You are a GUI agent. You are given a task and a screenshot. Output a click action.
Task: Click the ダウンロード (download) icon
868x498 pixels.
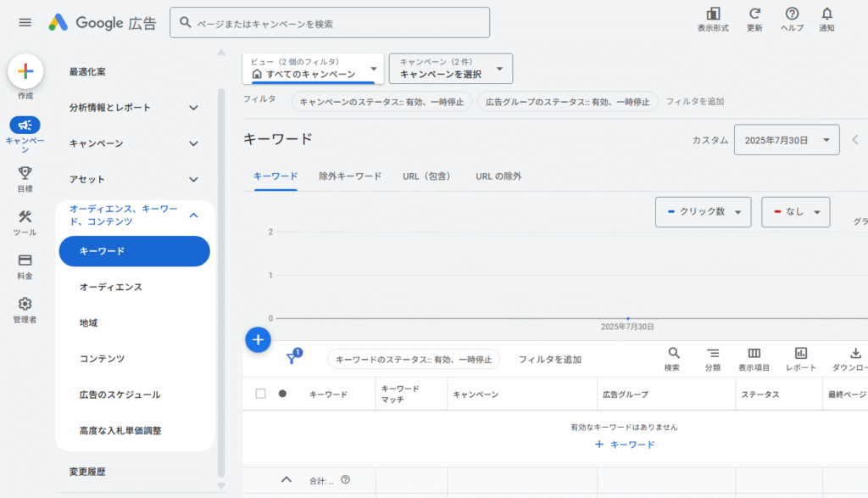[x=857, y=356]
